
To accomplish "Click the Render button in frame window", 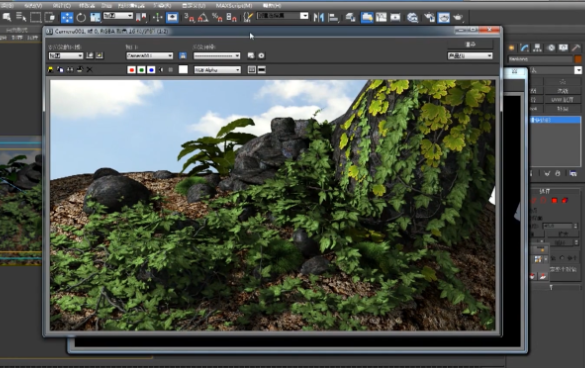I will coord(470,44).
